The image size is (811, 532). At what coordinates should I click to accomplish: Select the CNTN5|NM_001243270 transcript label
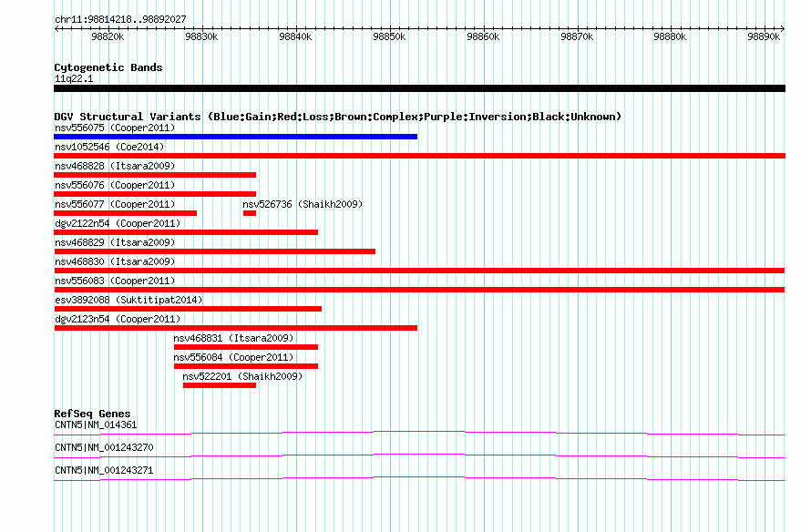[x=104, y=447]
